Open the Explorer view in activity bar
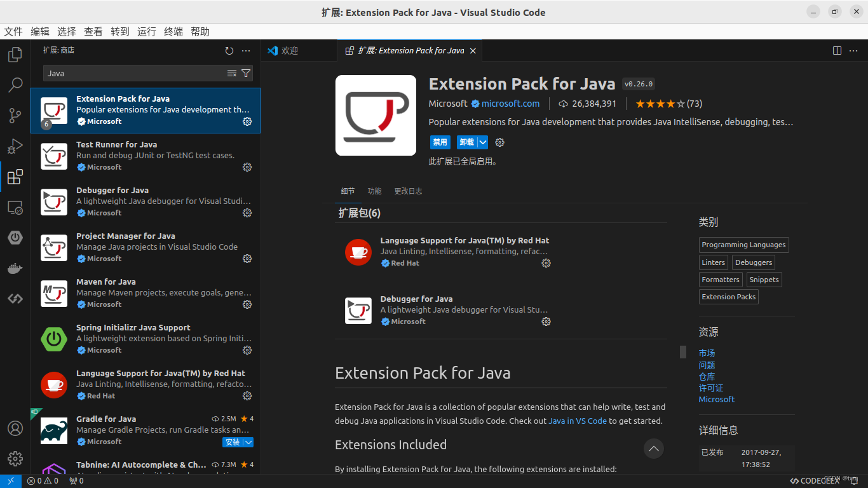The image size is (868, 488). point(15,55)
